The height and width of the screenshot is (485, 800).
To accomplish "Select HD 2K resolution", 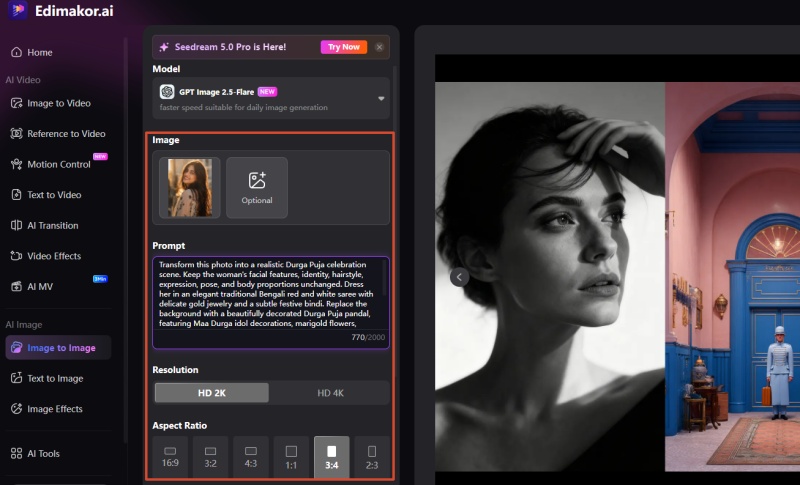I will click(x=212, y=393).
